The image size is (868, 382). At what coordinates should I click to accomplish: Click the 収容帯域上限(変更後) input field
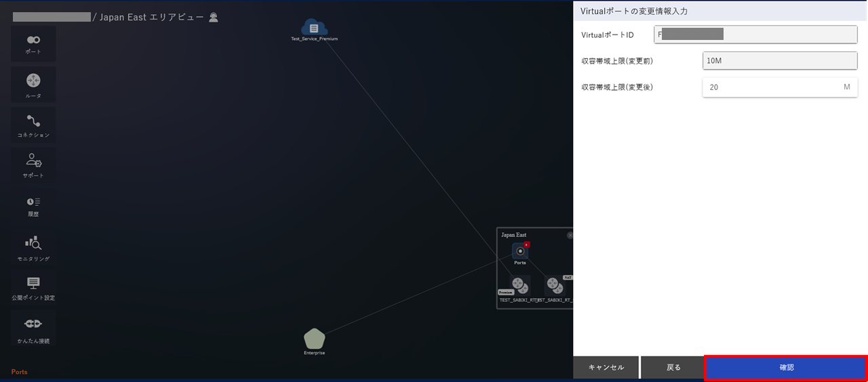point(780,87)
